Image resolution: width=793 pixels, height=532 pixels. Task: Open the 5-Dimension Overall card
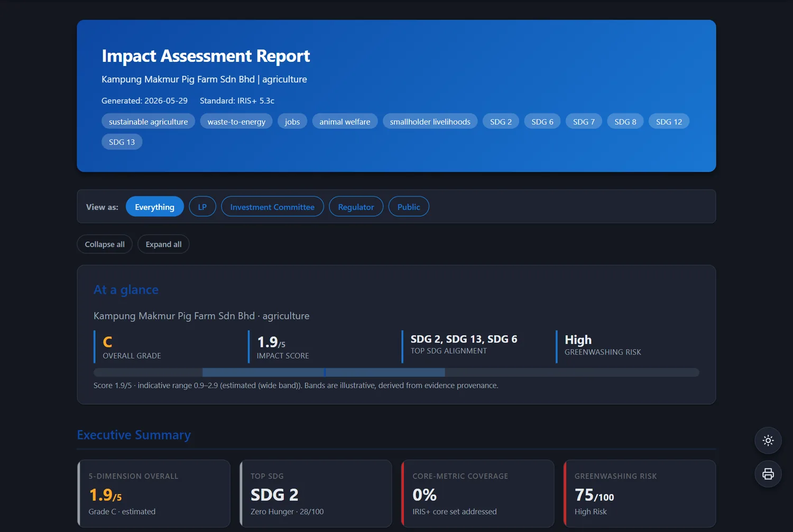tap(154, 493)
